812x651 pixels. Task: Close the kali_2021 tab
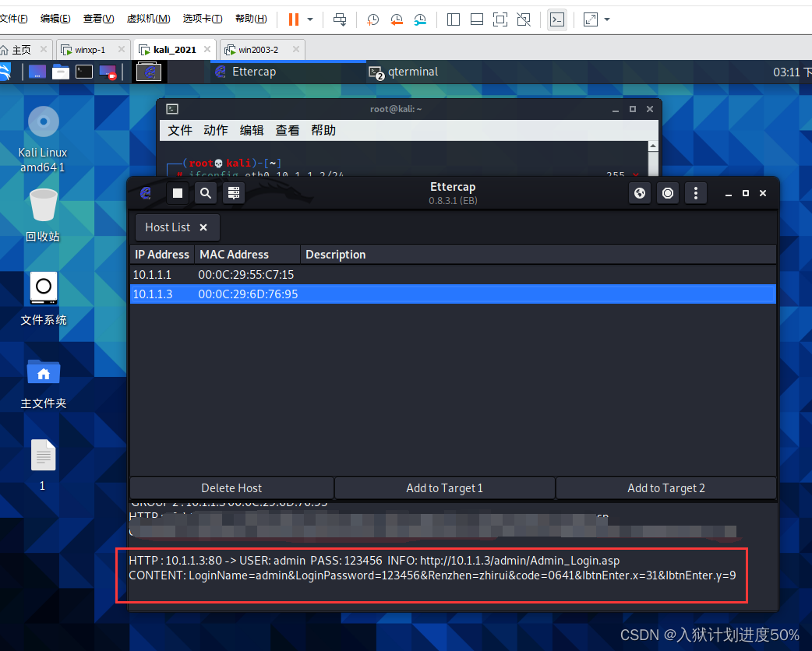click(207, 49)
